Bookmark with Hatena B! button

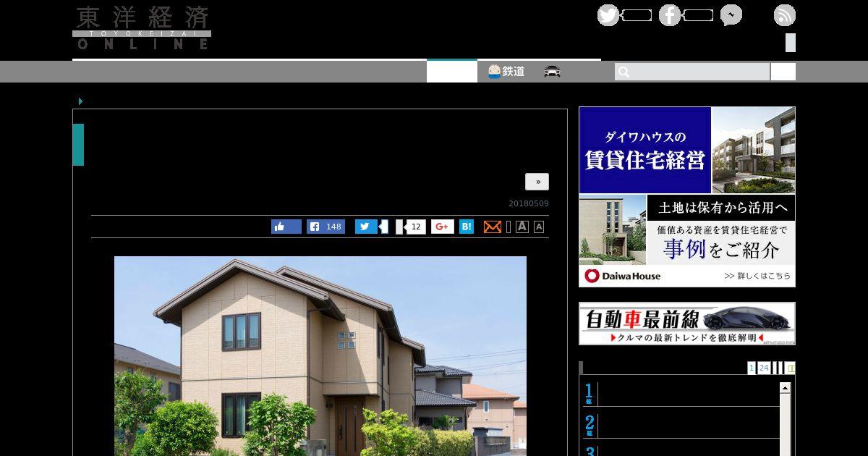point(467,227)
